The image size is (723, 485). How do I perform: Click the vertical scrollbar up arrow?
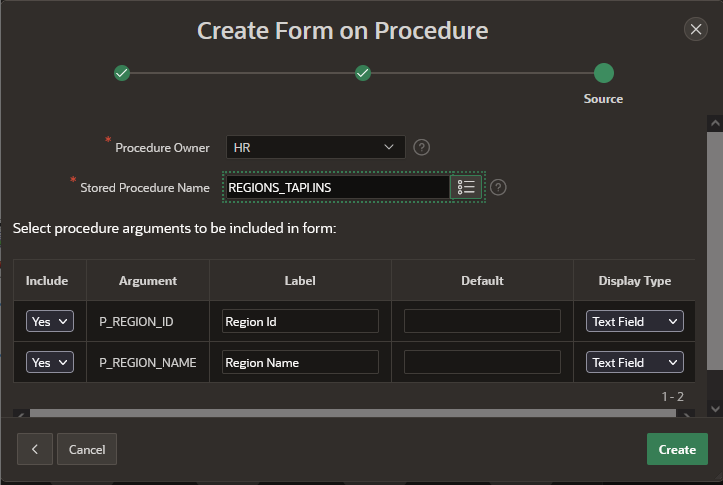tap(715, 123)
